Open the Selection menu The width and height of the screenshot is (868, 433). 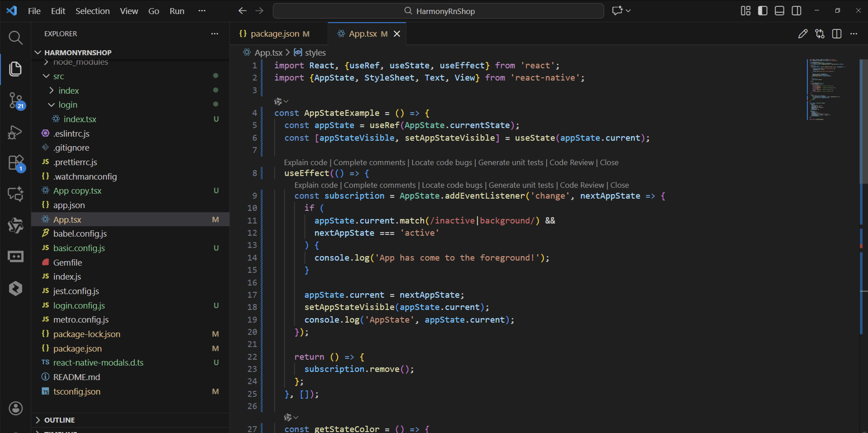(x=92, y=11)
